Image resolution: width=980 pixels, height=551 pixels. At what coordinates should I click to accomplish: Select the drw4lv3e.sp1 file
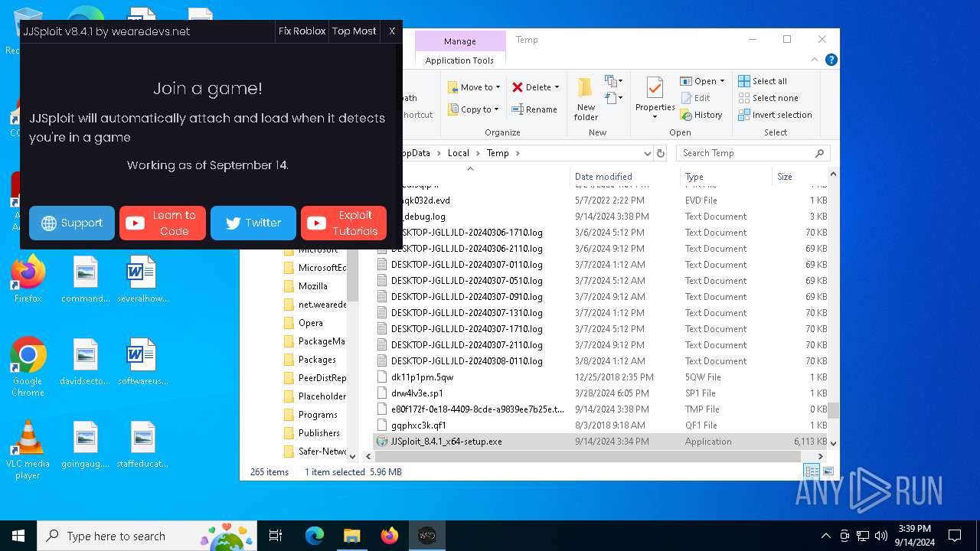pyautogui.click(x=600, y=393)
